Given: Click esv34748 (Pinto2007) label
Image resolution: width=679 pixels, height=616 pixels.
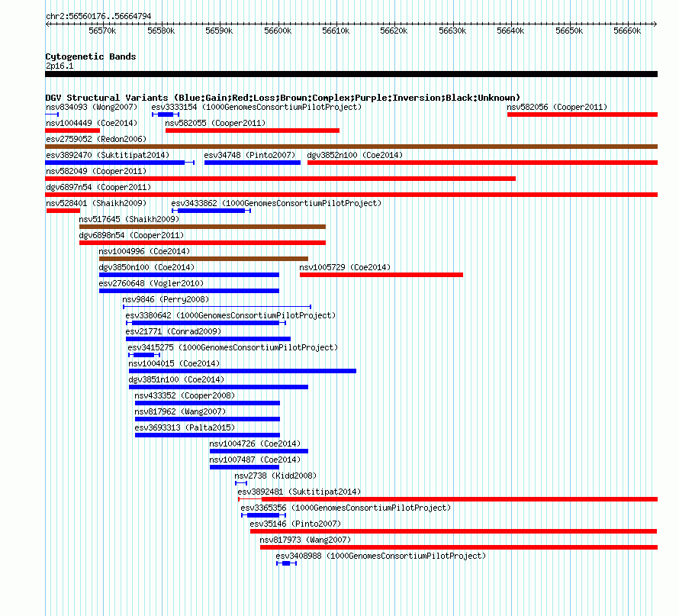Looking at the screenshot, I should (250, 155).
